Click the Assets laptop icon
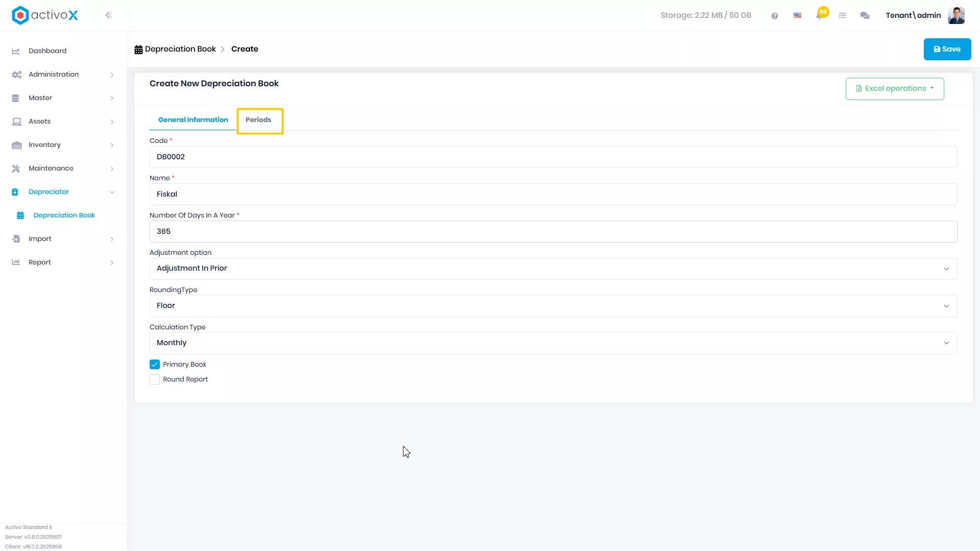980x551 pixels. [x=16, y=122]
